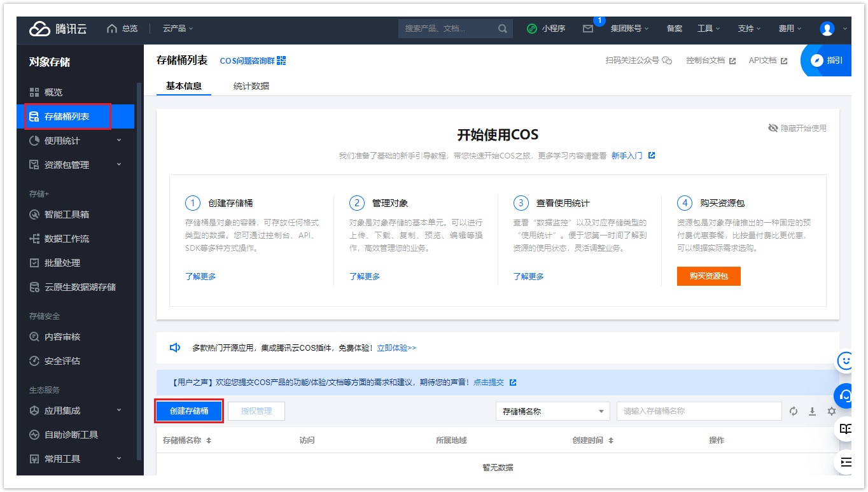This screenshot has width=868, height=492.
Task: Click the 创建存储桶 button
Action: 189,411
